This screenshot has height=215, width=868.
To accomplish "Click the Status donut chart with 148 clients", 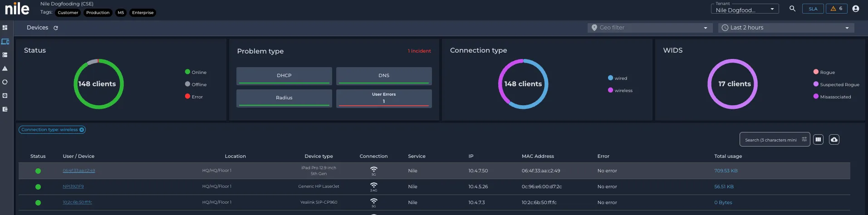I will pos(98,84).
